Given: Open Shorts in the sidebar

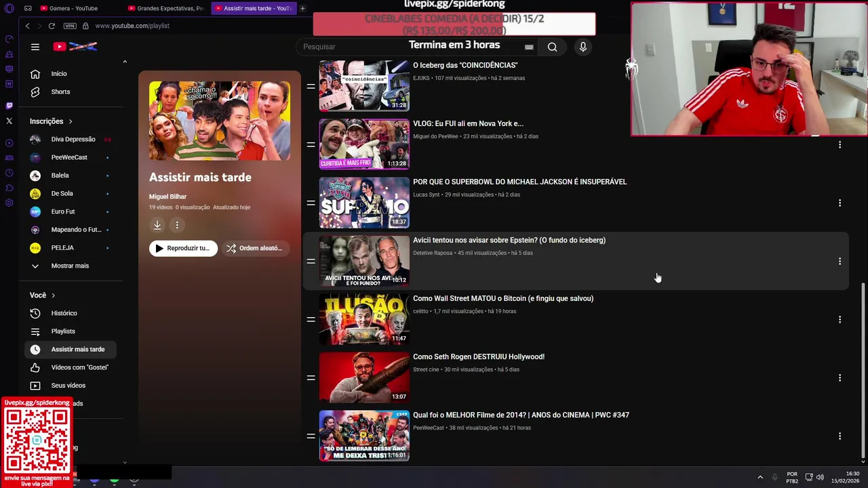Looking at the screenshot, I should pos(70,91).
